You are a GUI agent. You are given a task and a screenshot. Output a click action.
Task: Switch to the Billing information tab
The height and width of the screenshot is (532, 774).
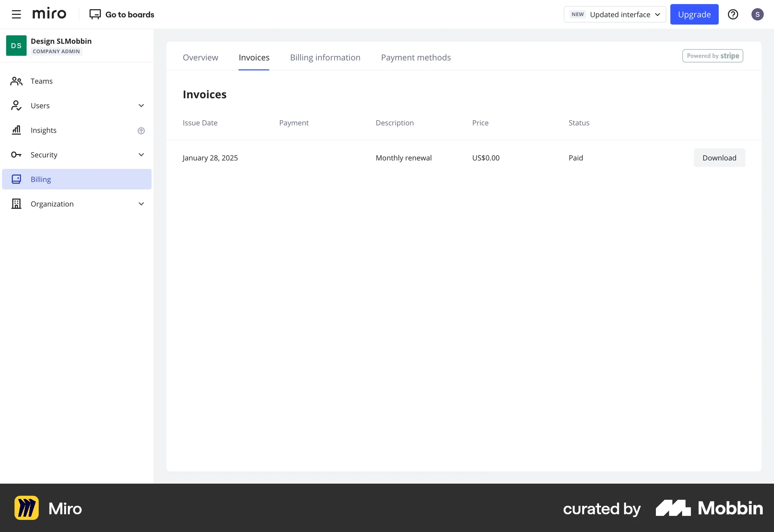(325, 57)
